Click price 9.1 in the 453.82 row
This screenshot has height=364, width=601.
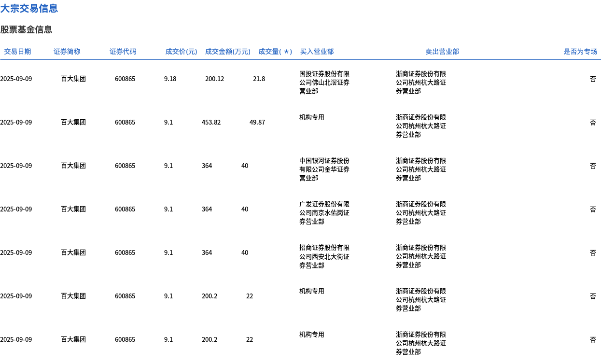tap(168, 122)
